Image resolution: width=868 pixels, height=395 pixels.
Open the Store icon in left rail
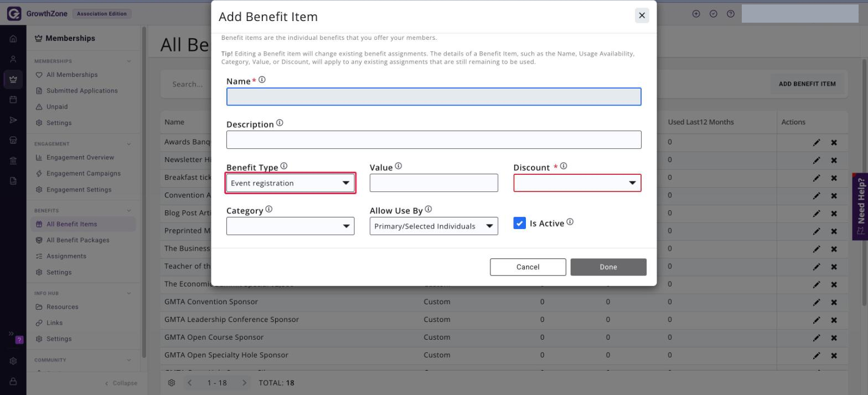click(x=13, y=141)
